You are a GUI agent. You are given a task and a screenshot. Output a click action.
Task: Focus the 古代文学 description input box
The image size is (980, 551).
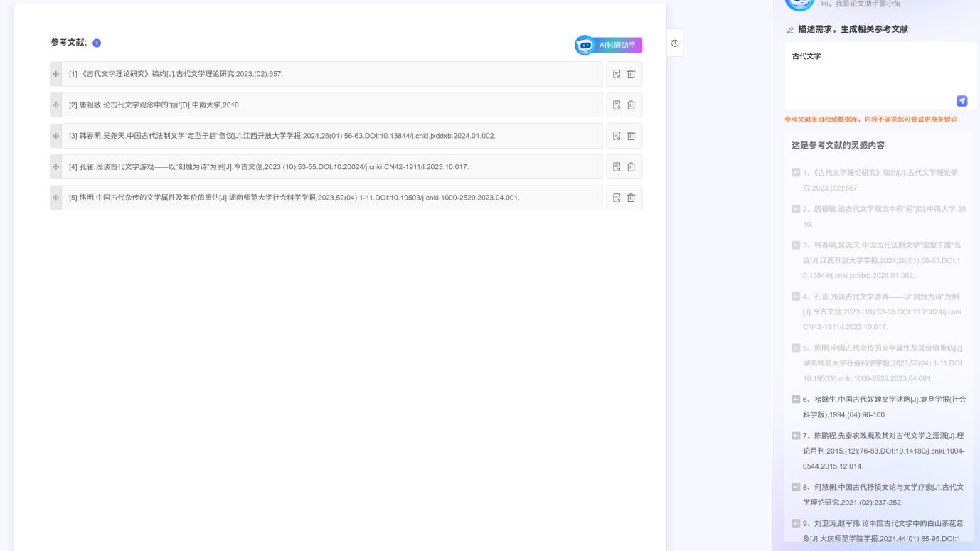(880, 75)
